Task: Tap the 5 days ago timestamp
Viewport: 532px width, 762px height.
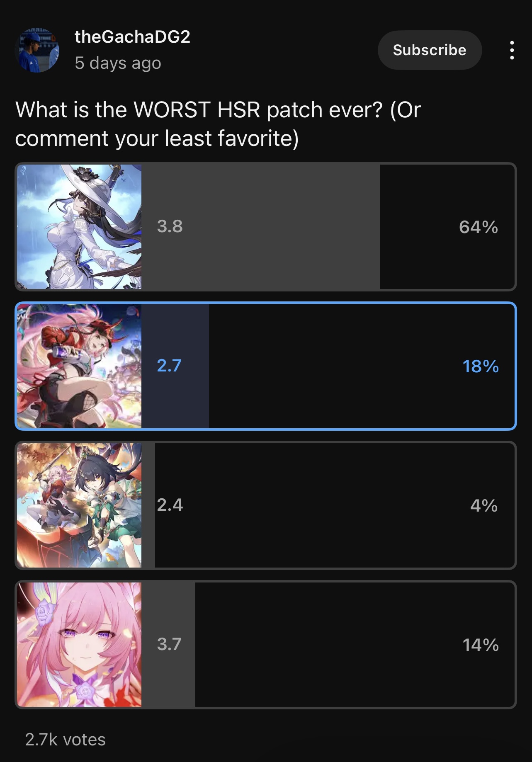Action: click(x=118, y=63)
